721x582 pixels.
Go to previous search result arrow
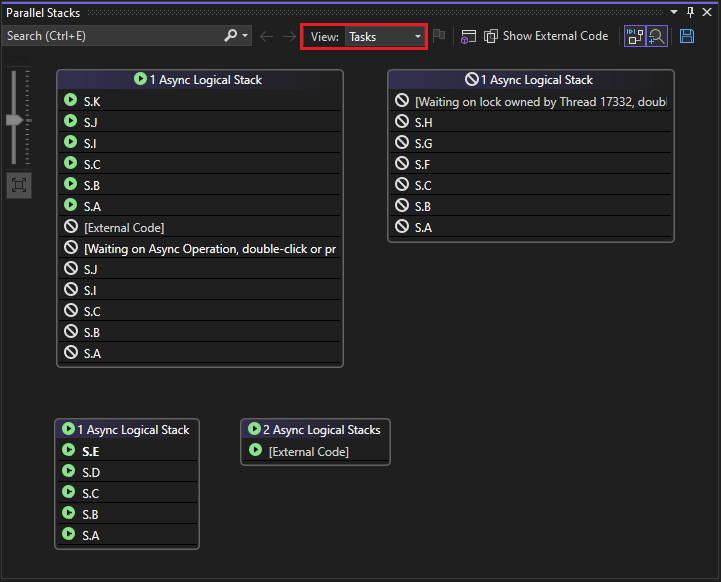[x=266, y=36]
